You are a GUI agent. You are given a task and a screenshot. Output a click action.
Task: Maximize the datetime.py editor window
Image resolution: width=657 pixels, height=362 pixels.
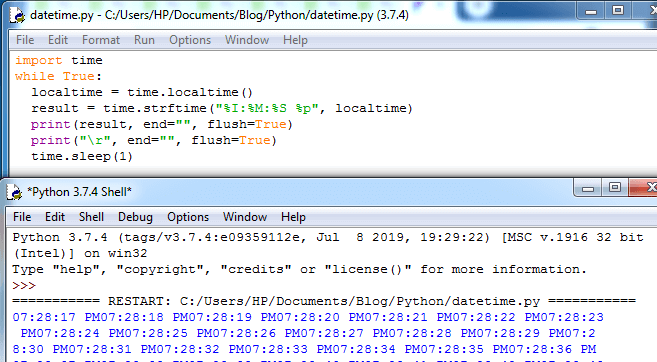[x=618, y=11]
